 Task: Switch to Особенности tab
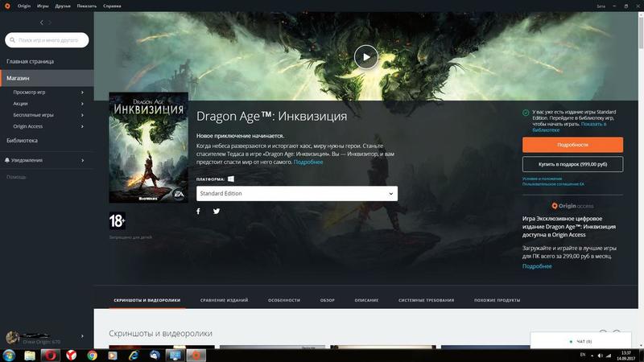(284, 300)
